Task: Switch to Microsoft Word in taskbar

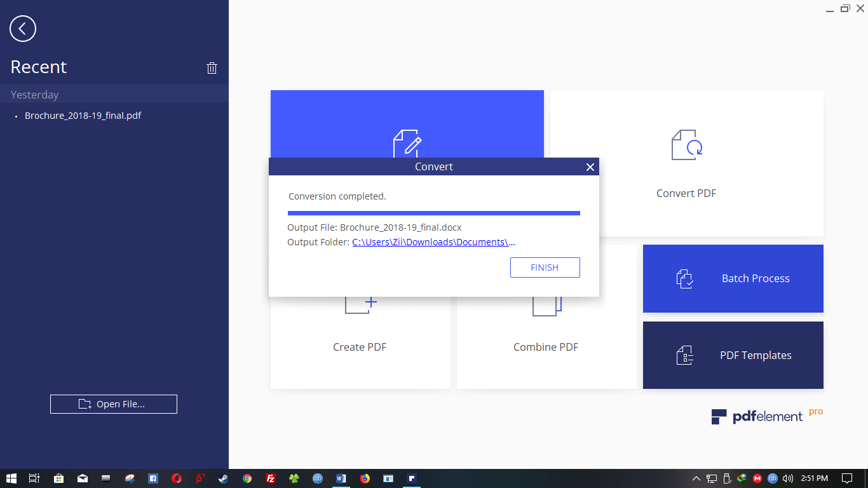Action: [x=341, y=478]
